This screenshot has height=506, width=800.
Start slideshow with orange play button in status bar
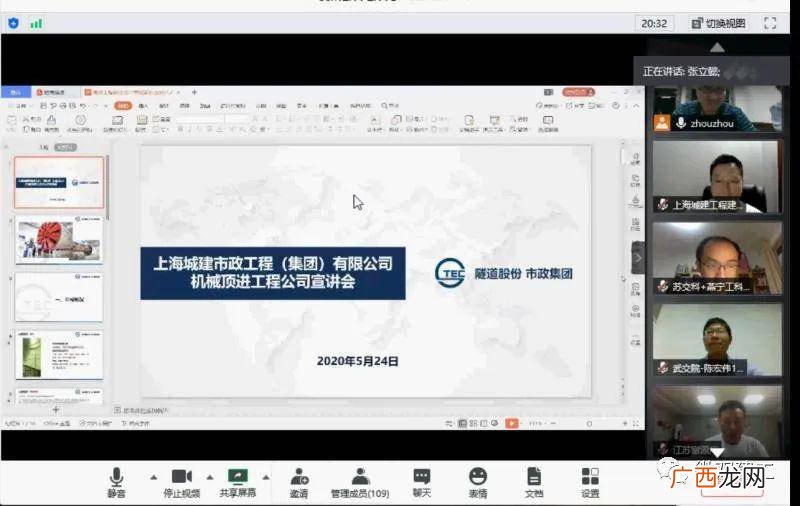(x=511, y=423)
